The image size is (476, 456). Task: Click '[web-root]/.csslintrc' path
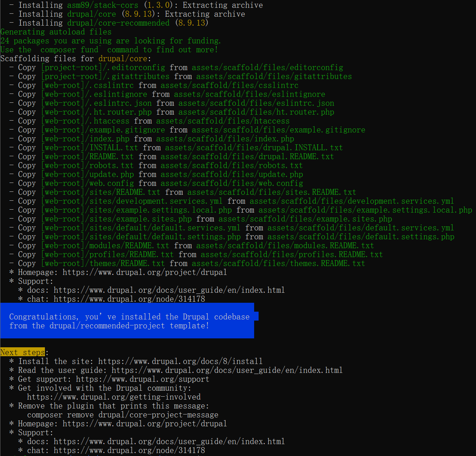tap(87, 85)
